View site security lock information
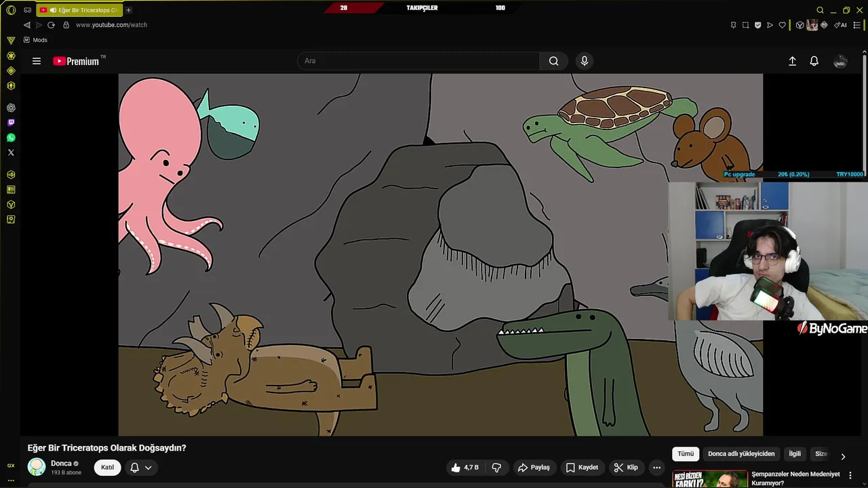This screenshot has width=868, height=488. (x=66, y=25)
